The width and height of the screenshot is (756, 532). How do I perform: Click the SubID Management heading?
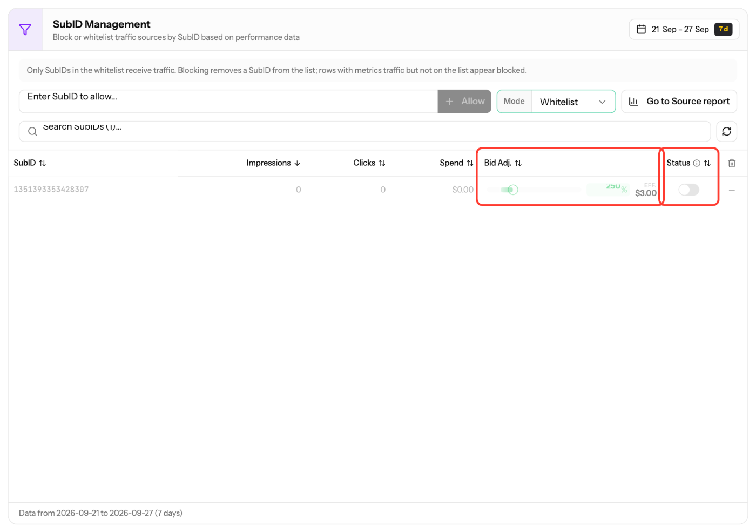click(x=102, y=24)
